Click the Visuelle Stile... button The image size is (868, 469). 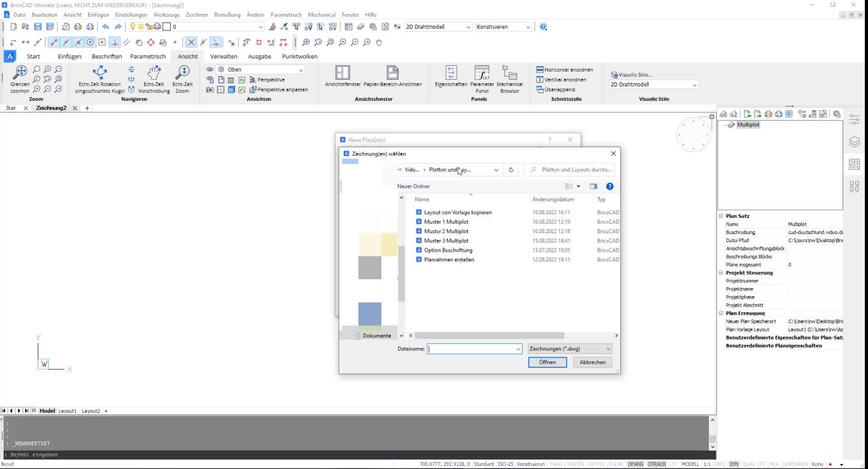pyautogui.click(x=631, y=75)
